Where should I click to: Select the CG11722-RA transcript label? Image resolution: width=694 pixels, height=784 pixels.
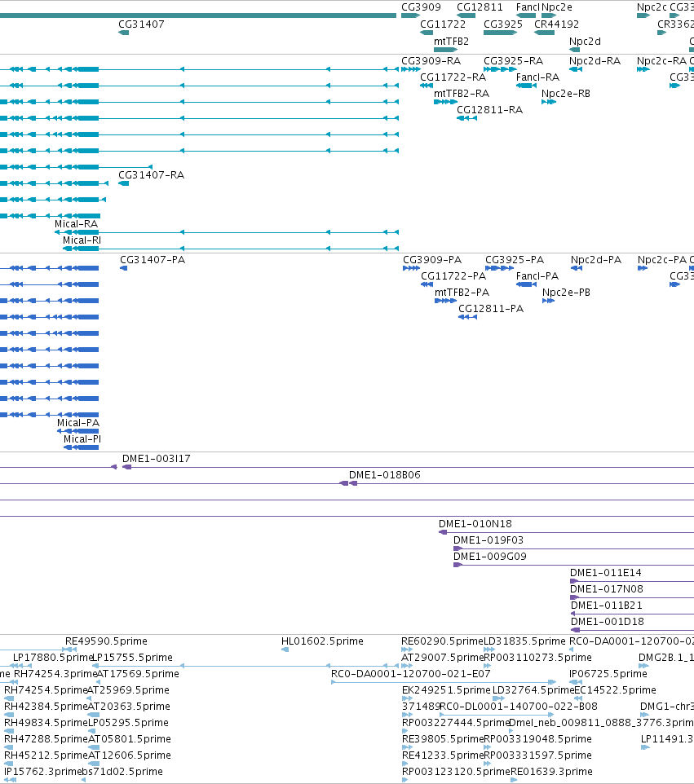click(453, 77)
